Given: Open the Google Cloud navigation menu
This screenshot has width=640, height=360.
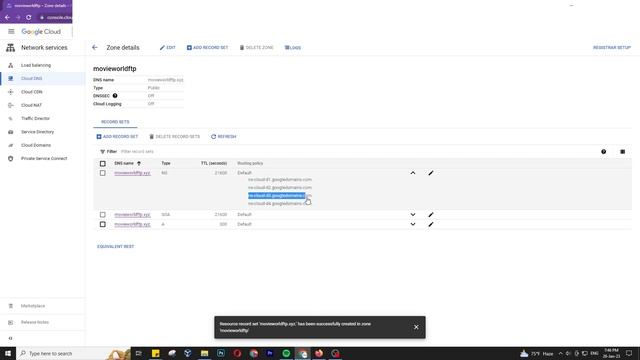Looking at the screenshot, I should coord(11,31).
